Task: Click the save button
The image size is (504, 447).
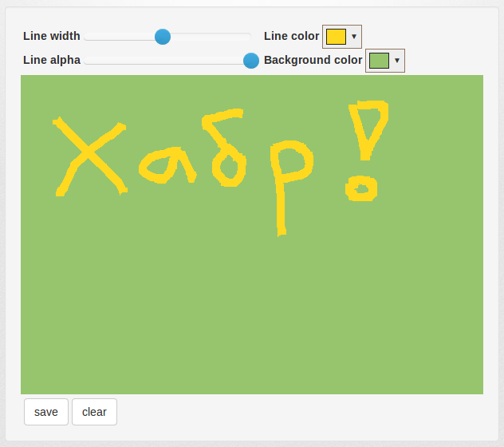Action: [x=46, y=412]
